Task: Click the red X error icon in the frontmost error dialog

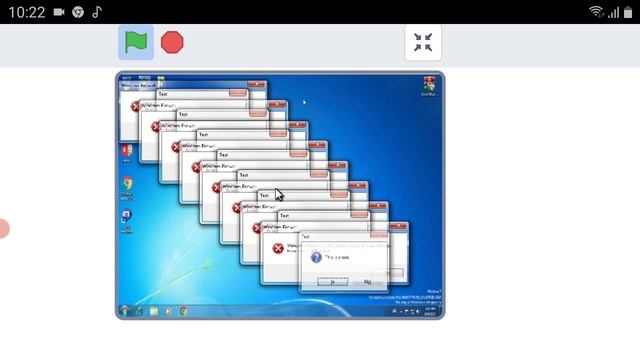Action: (278, 248)
